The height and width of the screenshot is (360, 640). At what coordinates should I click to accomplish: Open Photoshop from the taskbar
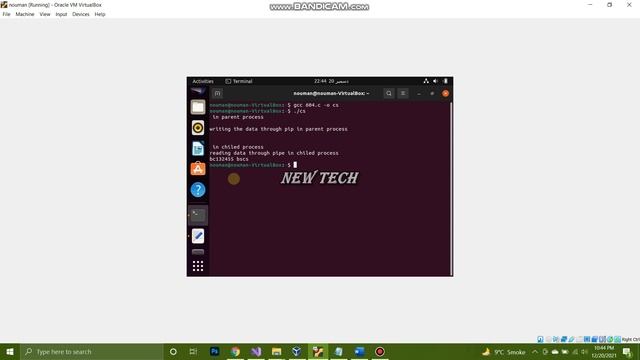tap(215, 351)
